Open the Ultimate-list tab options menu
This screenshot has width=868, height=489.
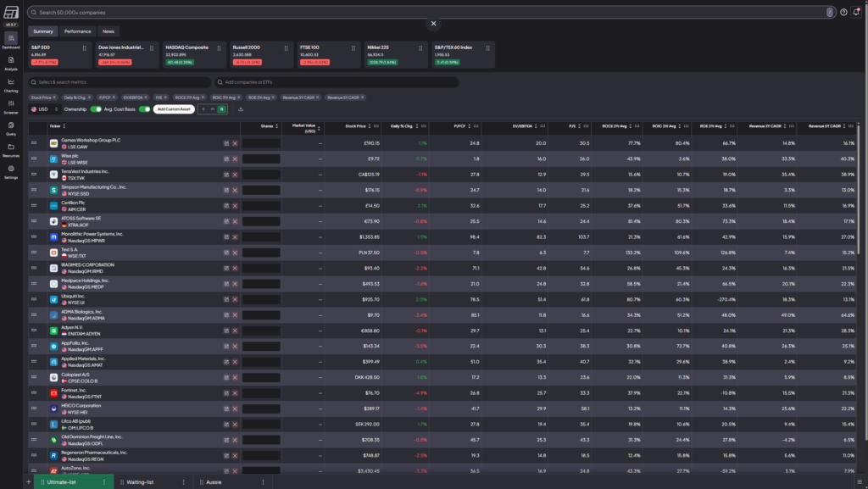(104, 482)
